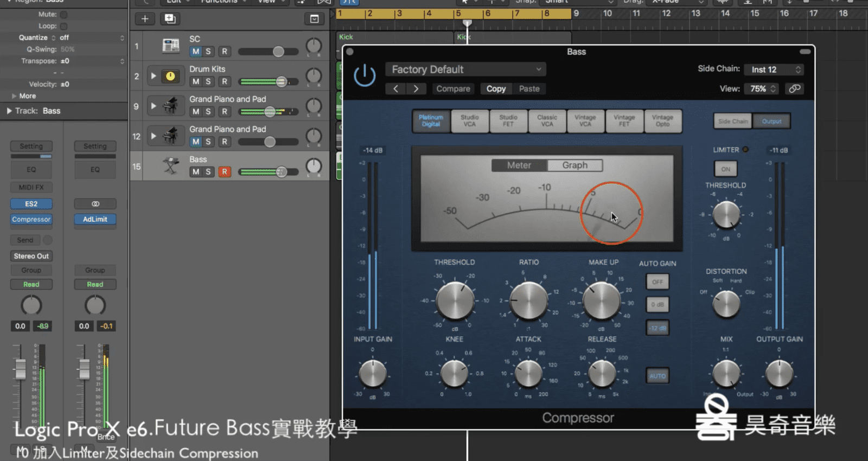The width and height of the screenshot is (868, 461).
Task: Tick the region Mute checkbox
Action: point(63,15)
